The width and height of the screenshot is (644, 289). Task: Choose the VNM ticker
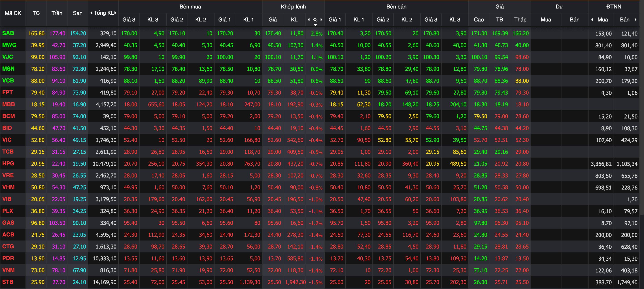point(8,270)
